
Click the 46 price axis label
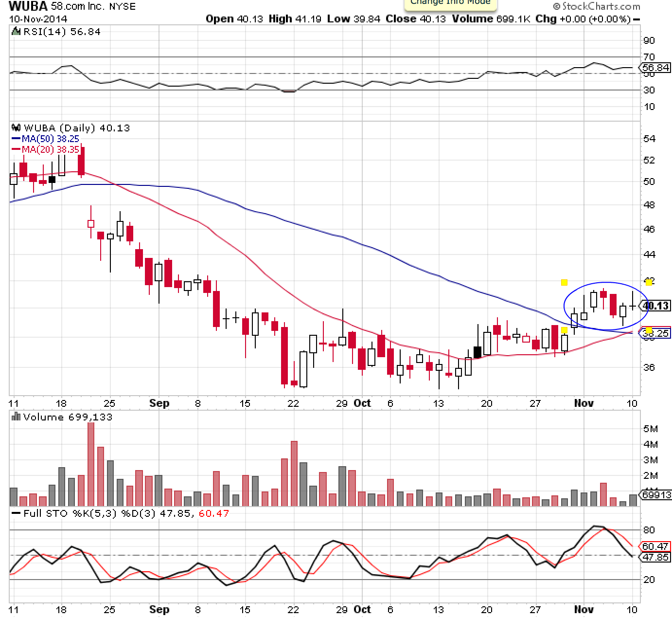click(x=649, y=229)
